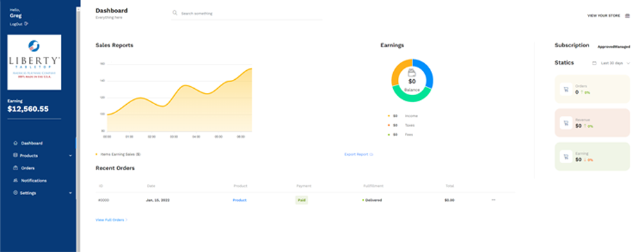Viewport: 644px width, 252px height.
Task: Open Notifications sidebar menu item
Action: click(34, 180)
